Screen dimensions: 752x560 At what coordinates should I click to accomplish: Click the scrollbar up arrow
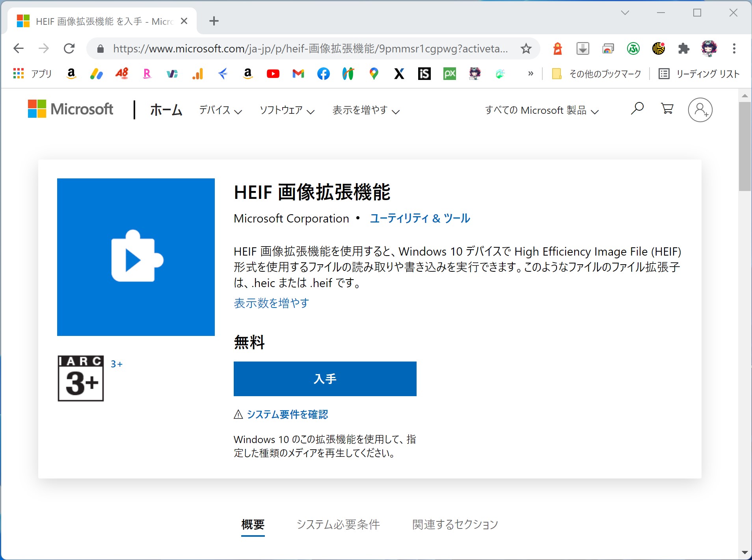point(745,96)
